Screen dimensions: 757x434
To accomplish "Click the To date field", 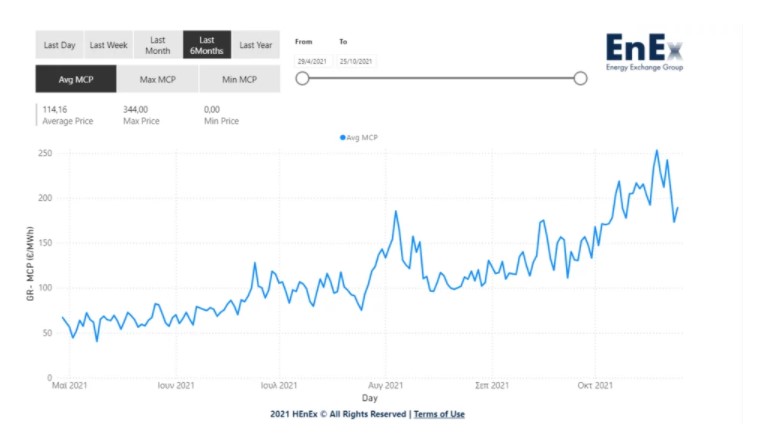I will pyautogui.click(x=356, y=61).
